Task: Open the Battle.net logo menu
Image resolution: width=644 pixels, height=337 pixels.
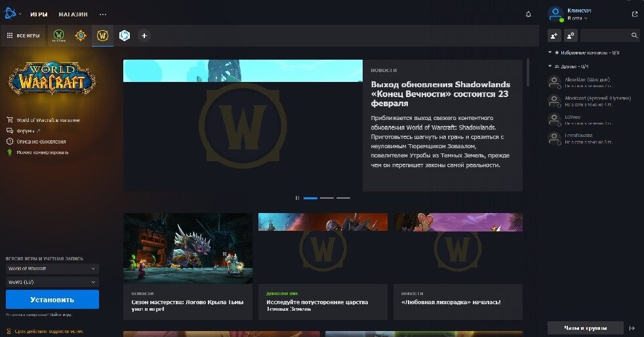Action: click(10, 14)
